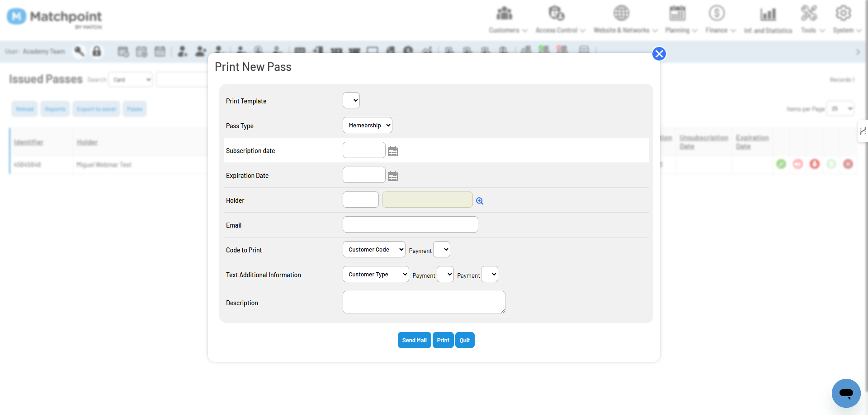The height and width of the screenshot is (415, 868).
Task: Open the Subscription date calendar picker icon
Action: (393, 150)
